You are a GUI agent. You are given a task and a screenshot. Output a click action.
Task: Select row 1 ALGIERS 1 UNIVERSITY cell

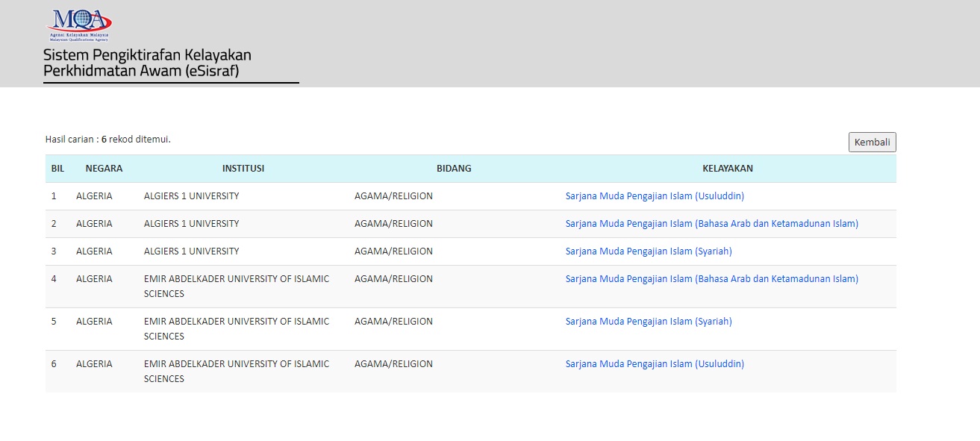(191, 196)
